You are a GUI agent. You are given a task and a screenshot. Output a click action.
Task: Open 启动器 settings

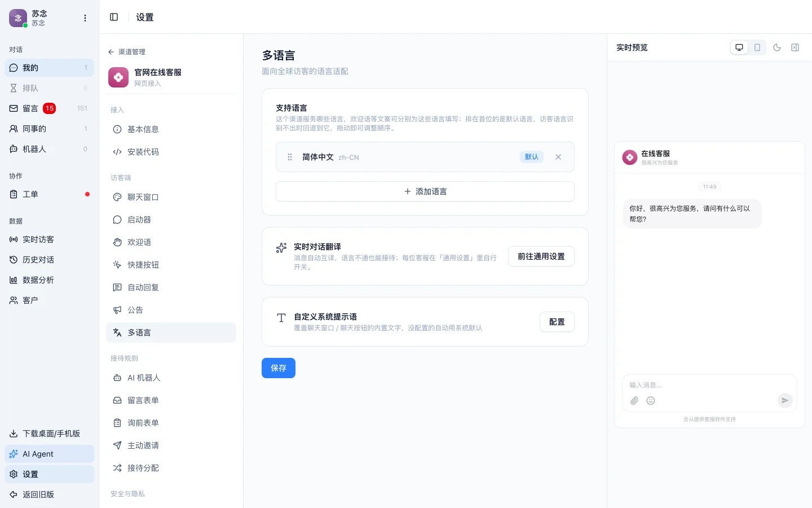point(171,220)
